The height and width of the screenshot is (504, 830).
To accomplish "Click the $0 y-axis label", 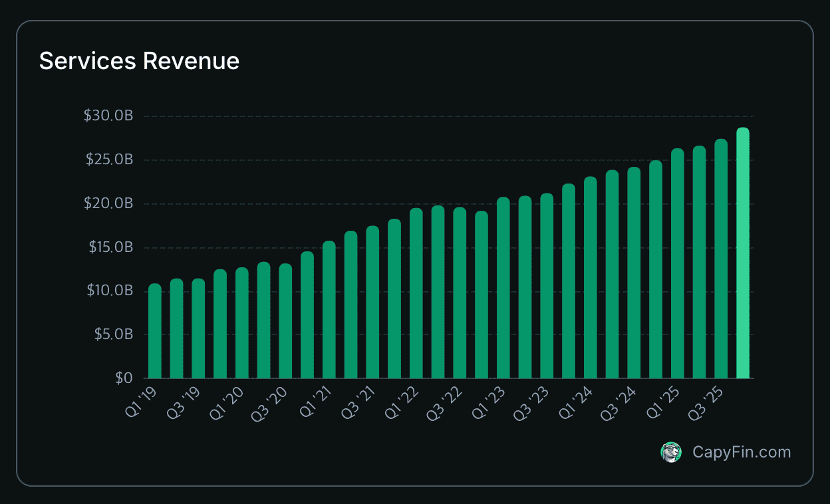I will (x=122, y=378).
